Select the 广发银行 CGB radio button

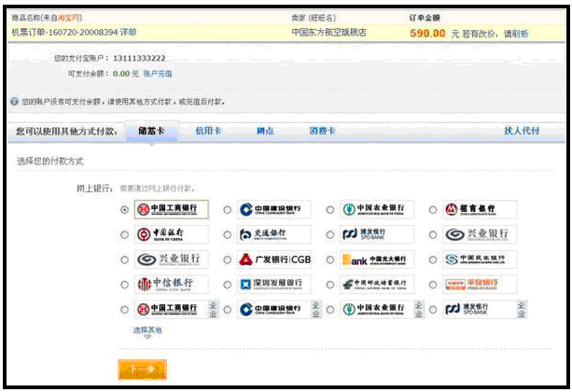228,259
